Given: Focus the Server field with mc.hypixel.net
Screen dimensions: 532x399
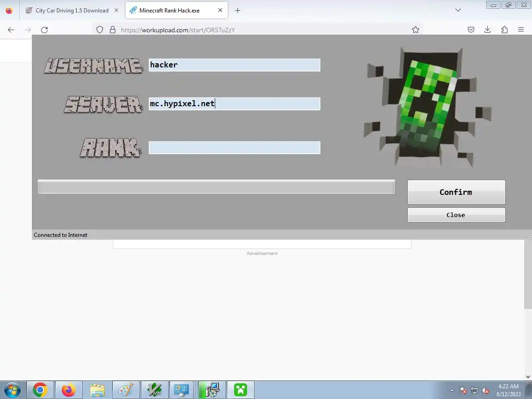Looking at the screenshot, I should point(235,104).
